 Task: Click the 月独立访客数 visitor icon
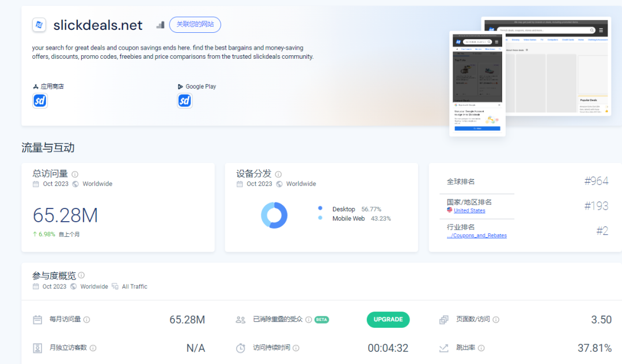click(x=37, y=348)
